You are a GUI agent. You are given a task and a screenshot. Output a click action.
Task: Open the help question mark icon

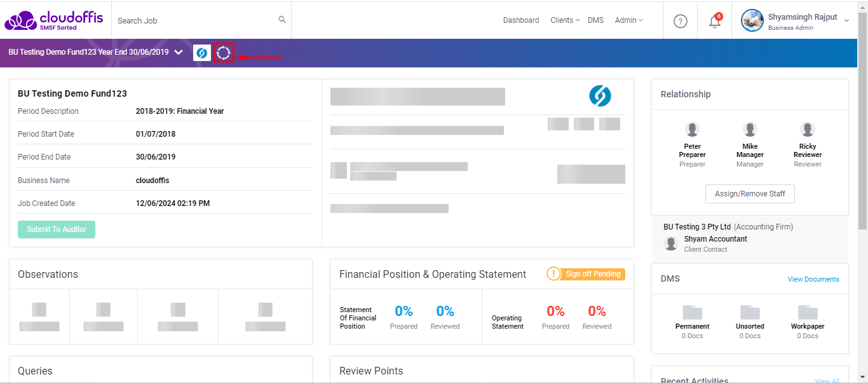681,21
